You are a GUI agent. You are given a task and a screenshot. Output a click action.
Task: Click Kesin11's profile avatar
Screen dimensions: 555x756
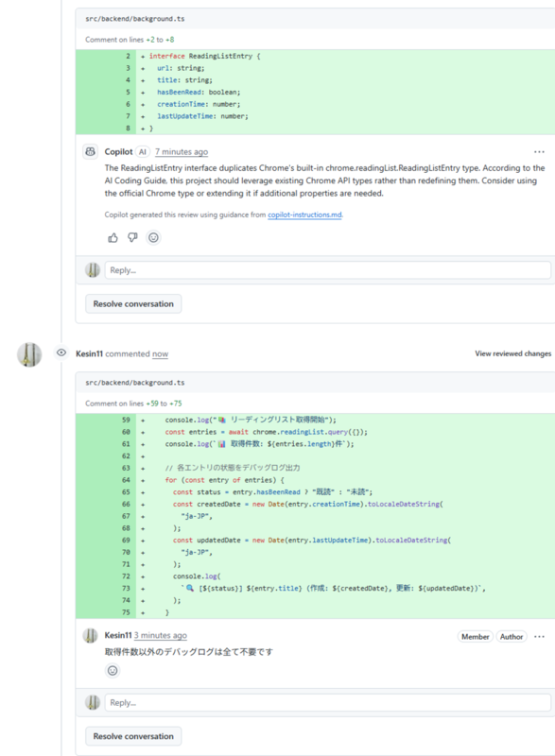tap(28, 352)
